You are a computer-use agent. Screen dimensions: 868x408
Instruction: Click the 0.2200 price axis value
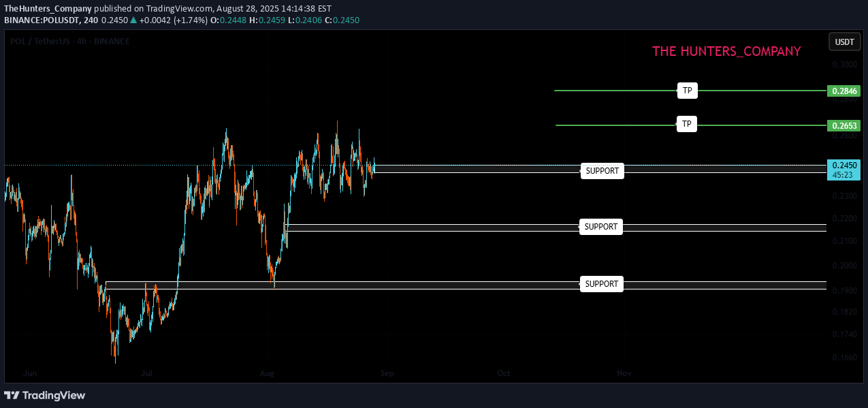pyautogui.click(x=844, y=219)
